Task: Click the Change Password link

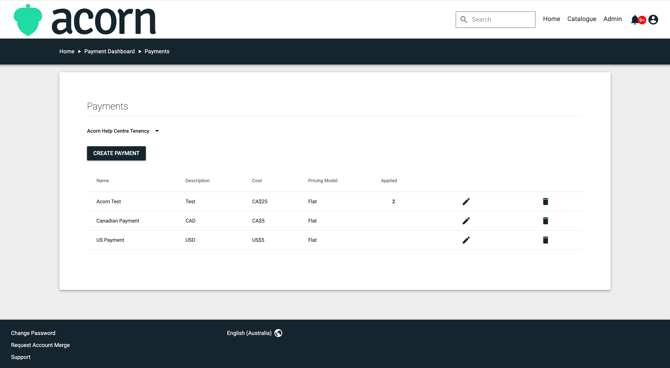Action: point(33,333)
